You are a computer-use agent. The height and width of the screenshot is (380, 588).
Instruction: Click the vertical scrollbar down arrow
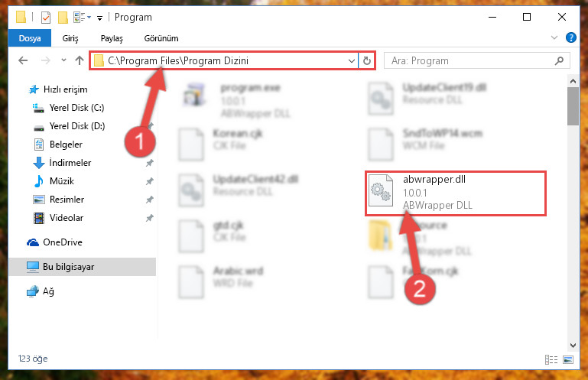pos(573,346)
